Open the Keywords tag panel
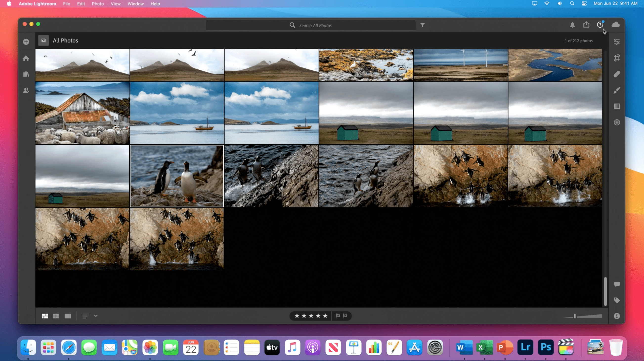Screen dimensions: 644x361 coord(617,300)
